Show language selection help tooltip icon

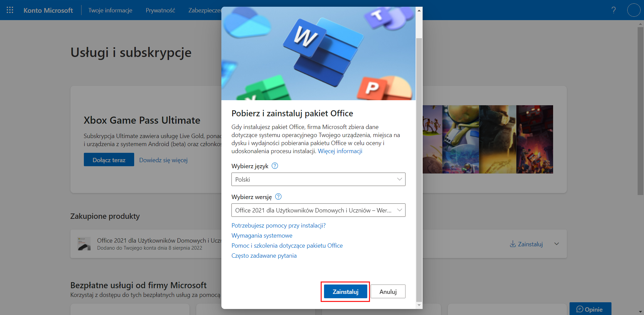(x=275, y=166)
